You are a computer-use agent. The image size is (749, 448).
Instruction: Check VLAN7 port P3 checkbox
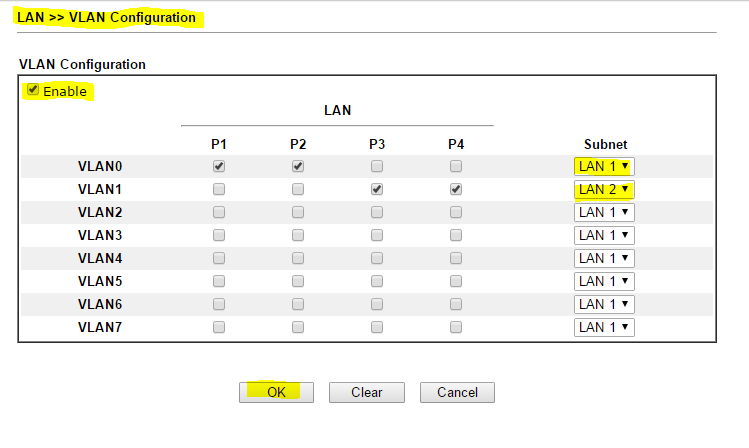click(377, 327)
